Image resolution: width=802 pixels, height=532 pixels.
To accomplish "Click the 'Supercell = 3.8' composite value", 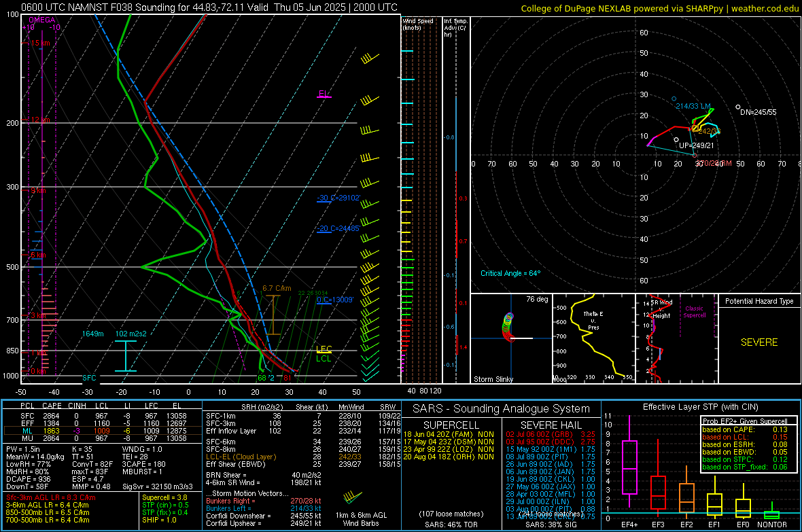I will click(x=164, y=497).
